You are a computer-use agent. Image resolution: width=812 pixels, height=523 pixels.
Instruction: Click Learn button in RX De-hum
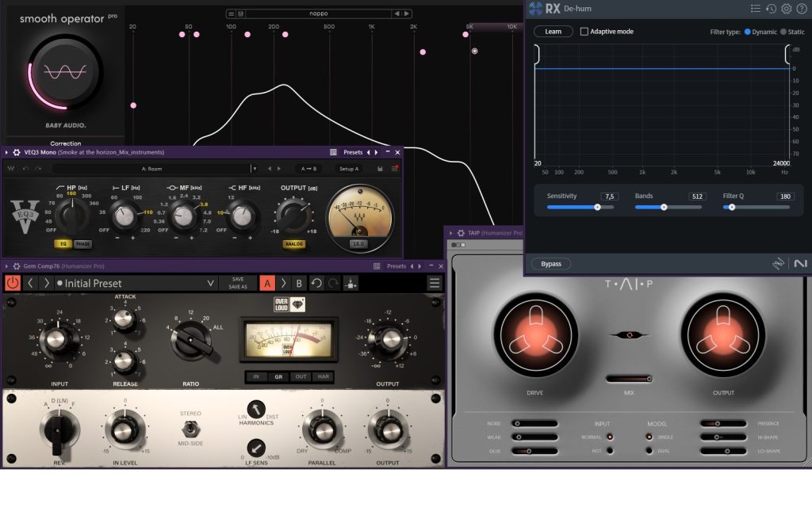tap(553, 32)
